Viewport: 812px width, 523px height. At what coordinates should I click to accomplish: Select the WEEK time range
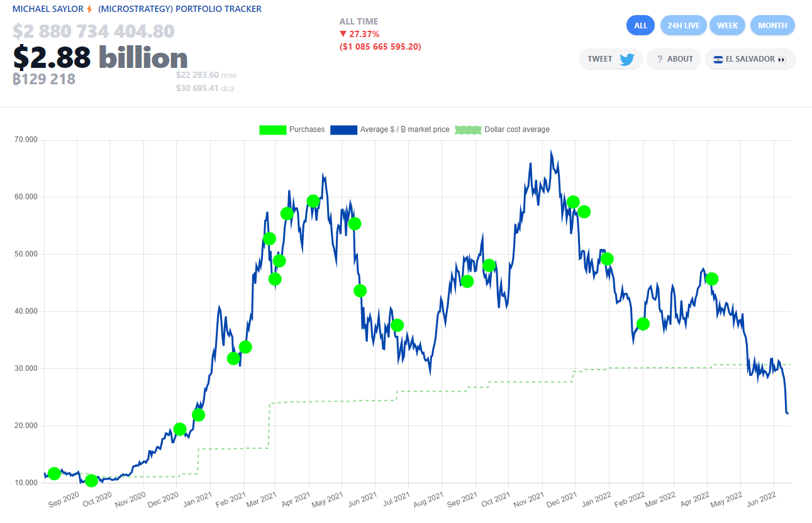[x=728, y=26]
